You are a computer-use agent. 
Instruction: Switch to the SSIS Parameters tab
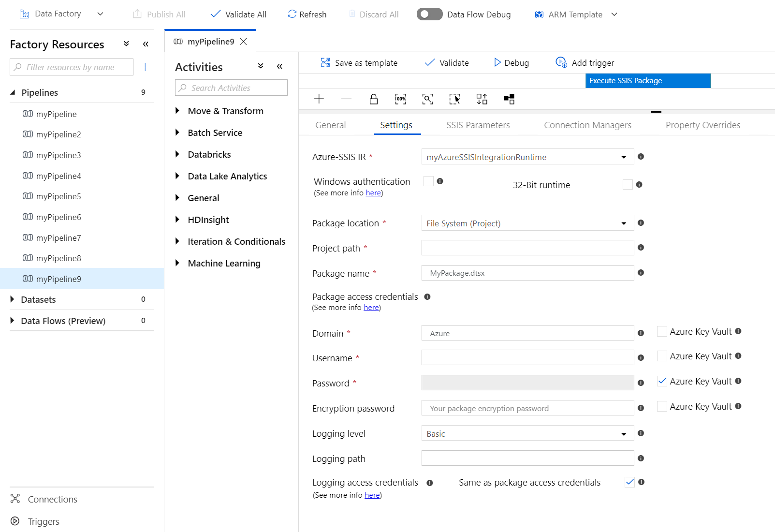pyautogui.click(x=478, y=125)
